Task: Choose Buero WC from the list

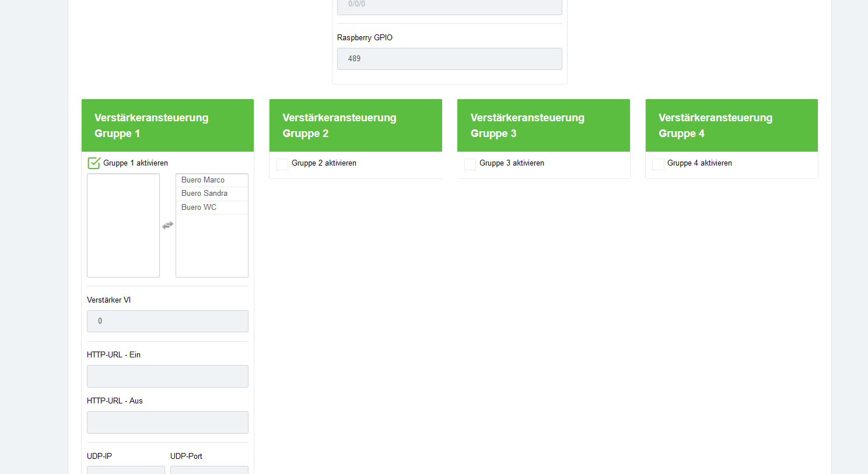Action: [199, 208]
